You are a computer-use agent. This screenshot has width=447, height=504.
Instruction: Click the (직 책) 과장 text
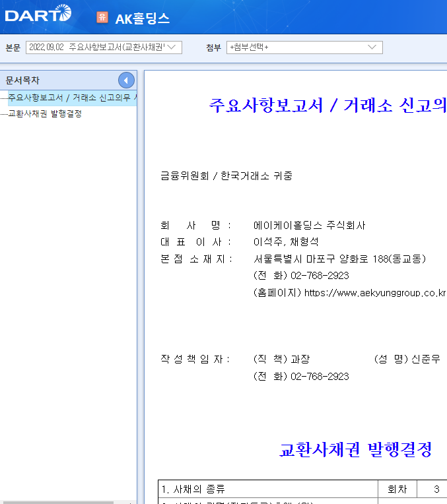tap(281, 359)
